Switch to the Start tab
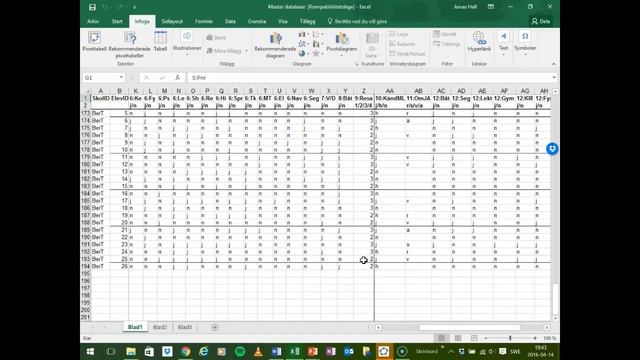The width and height of the screenshot is (640, 360). point(117,21)
